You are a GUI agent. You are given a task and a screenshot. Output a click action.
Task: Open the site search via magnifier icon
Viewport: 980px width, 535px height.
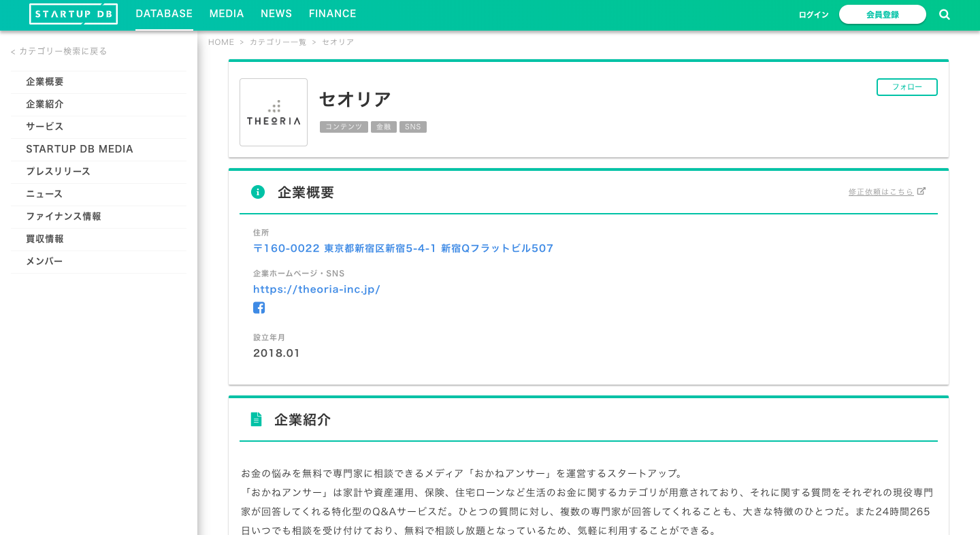945,14
